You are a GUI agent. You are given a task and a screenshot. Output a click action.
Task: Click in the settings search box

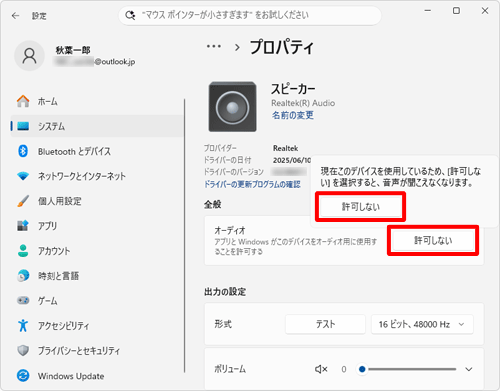(x=250, y=15)
